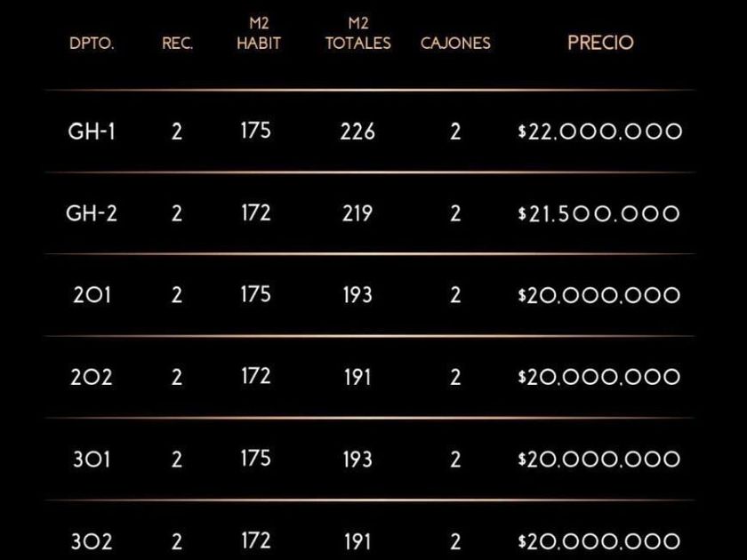Viewport: 747px width, 560px height.
Task: Click the 191 total meters for department 202
Action: click(x=357, y=377)
